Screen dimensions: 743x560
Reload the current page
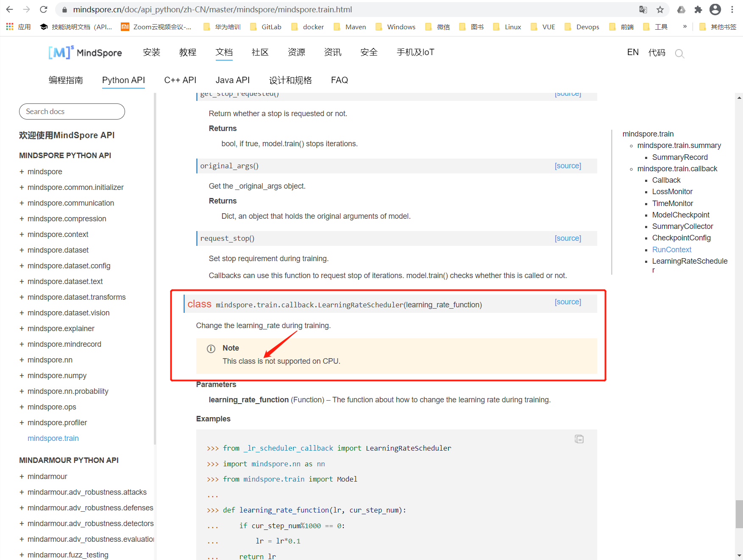click(x=43, y=9)
